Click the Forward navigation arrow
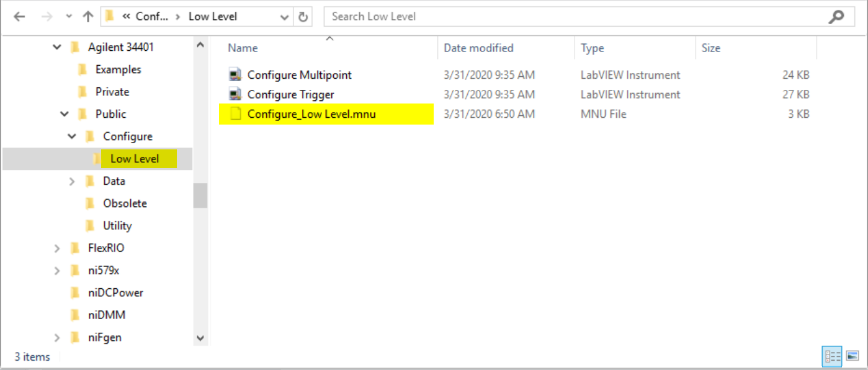Viewport: 868px width, 370px height. coord(47,17)
